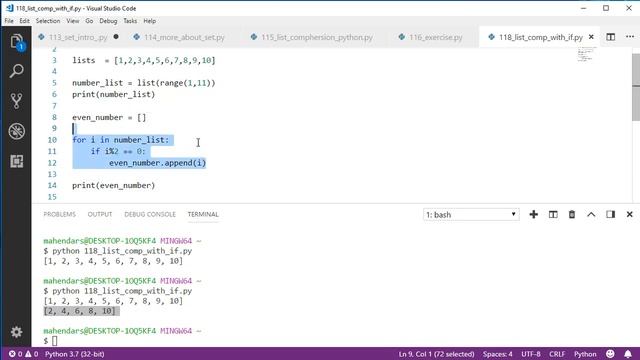
Task: Switch to the OUTPUT panel tab
Action: point(100,214)
